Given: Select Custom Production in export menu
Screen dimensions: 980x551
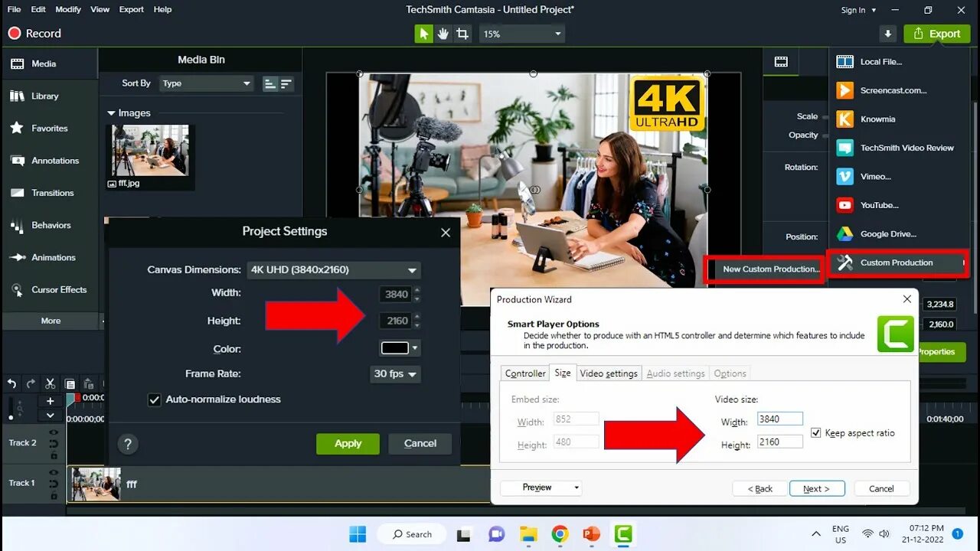Looking at the screenshot, I should pos(897,262).
